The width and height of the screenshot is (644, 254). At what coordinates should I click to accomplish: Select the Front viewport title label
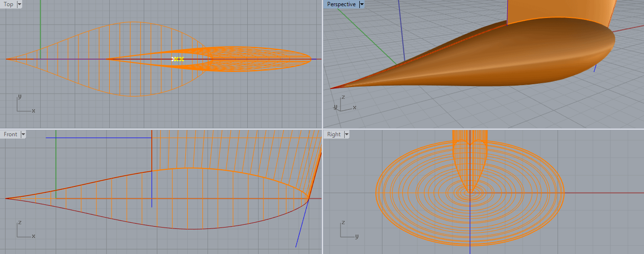[x=10, y=134]
